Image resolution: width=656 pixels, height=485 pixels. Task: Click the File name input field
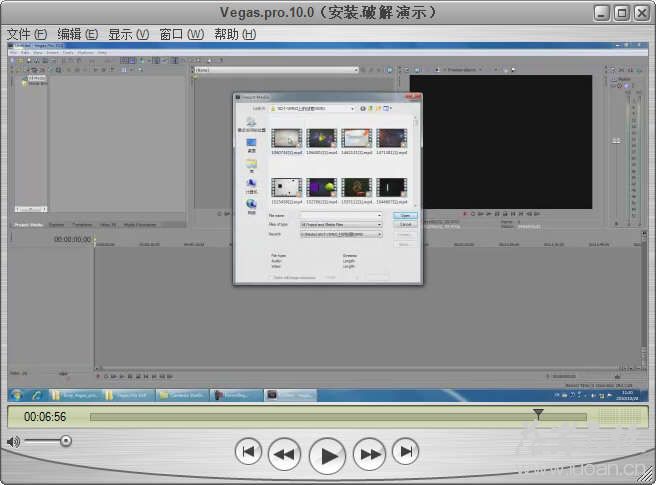tap(338, 216)
